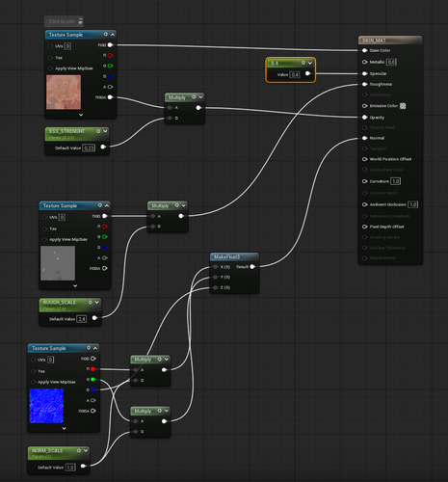Image resolution: width=448 pixels, height=482 pixels.
Task: Edit the ROUGH_SCALE Default Value 2.4 field
Action: [x=82, y=319]
